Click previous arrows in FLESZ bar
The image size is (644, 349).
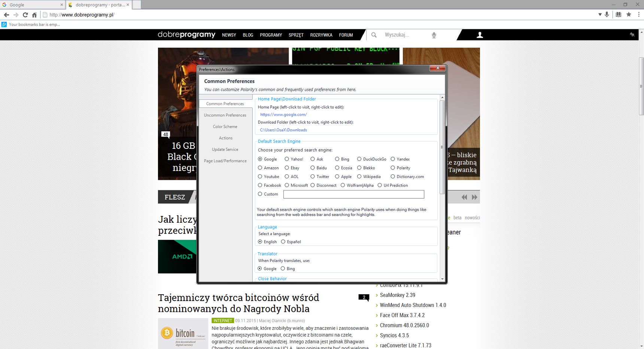(464, 197)
